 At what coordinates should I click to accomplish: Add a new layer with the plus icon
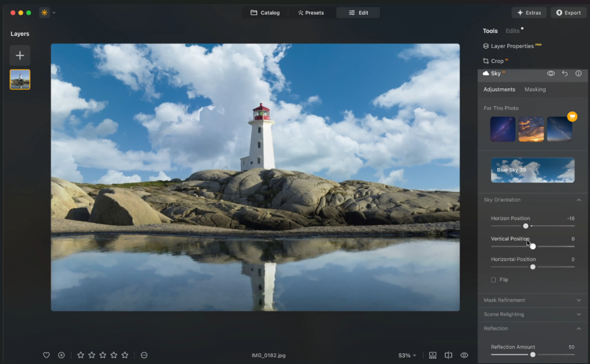20,55
